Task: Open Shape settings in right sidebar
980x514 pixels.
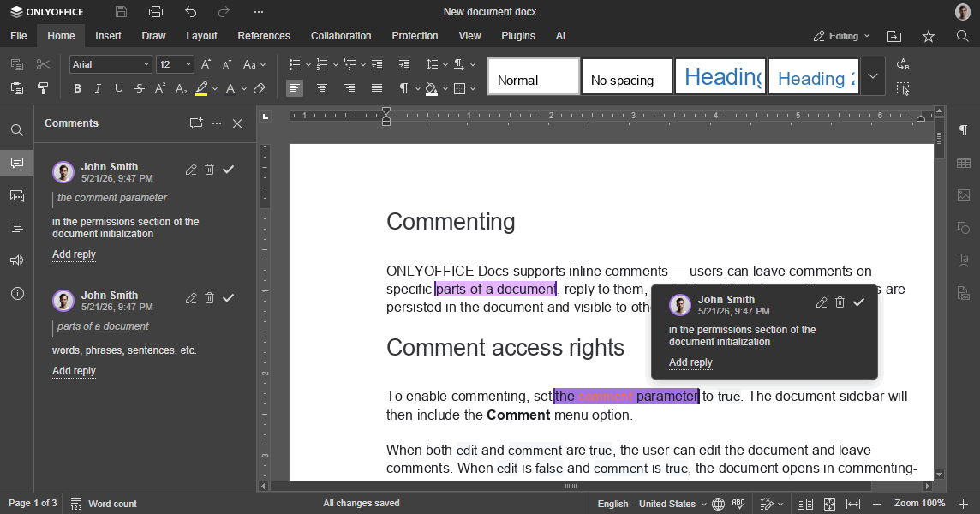Action: (x=963, y=228)
